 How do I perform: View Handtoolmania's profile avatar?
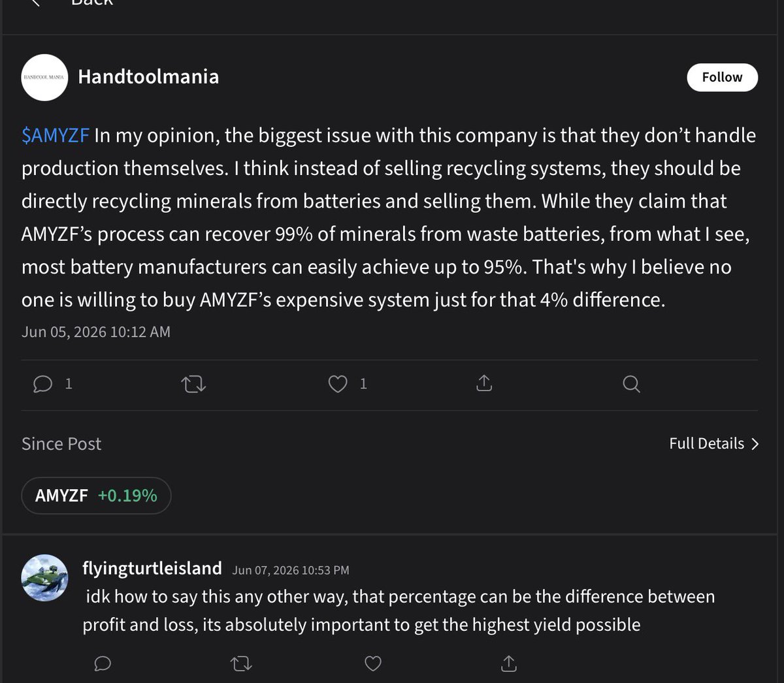[x=44, y=77]
